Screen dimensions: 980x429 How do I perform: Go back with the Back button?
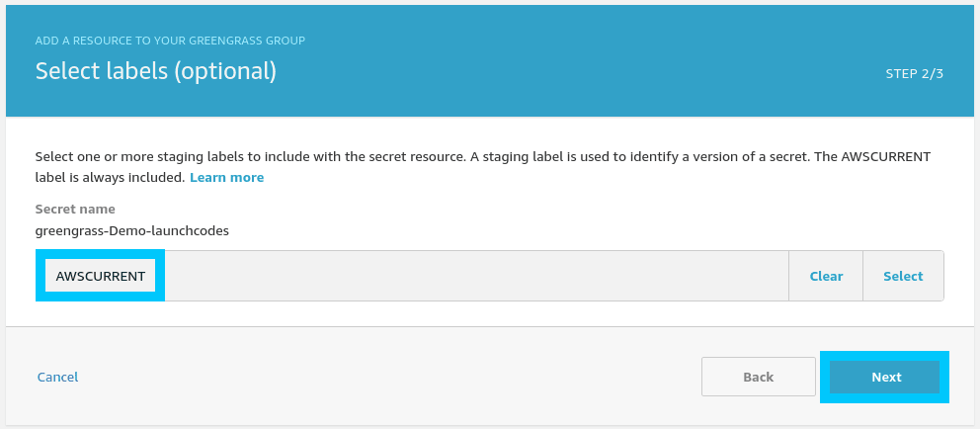pos(758,377)
